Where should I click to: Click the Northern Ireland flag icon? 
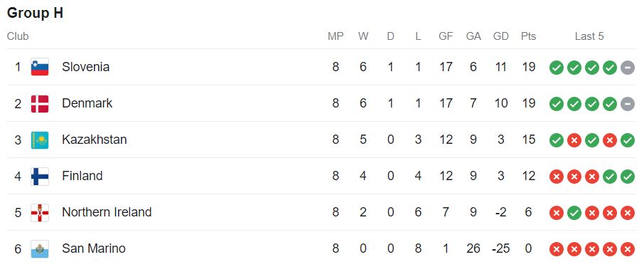[x=40, y=212]
